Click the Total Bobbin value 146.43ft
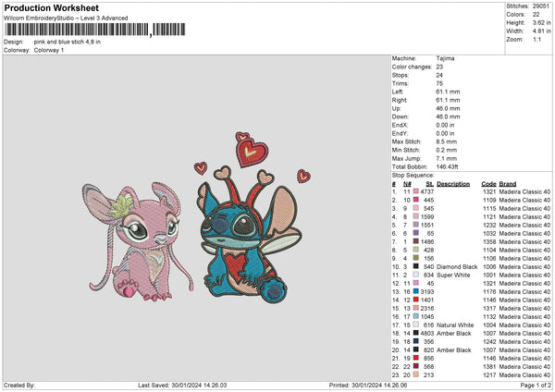 click(x=447, y=166)
